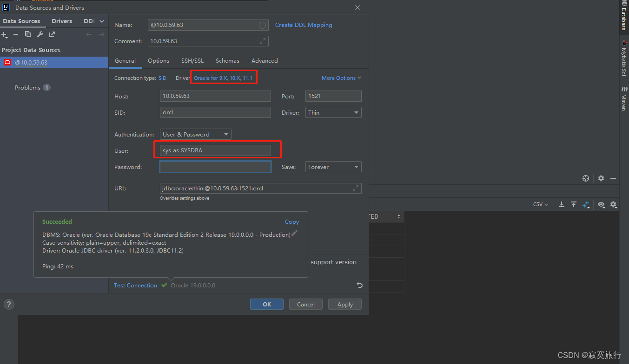Open the Driver Thin dropdown
This screenshot has height=364, width=629.
pos(333,112)
